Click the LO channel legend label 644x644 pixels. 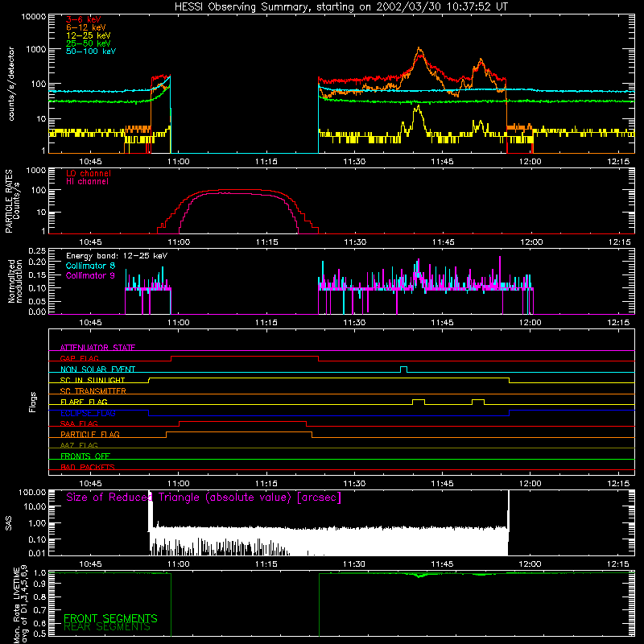[x=89, y=173]
